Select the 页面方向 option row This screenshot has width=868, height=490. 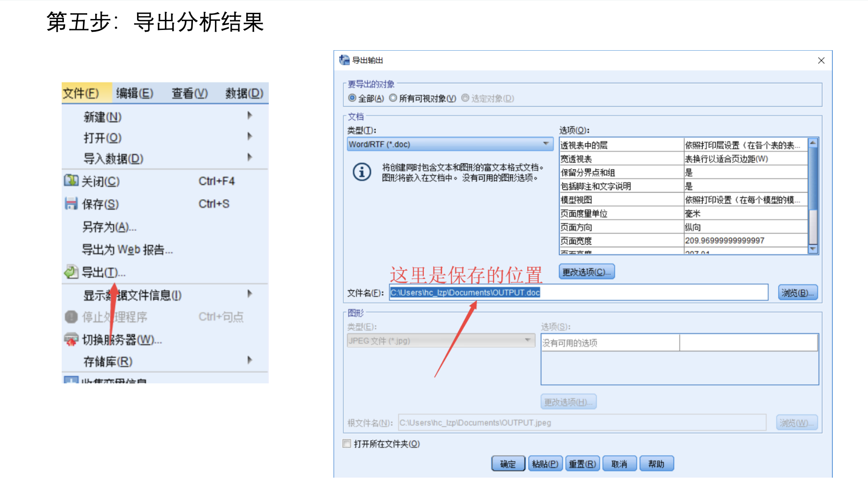683,227
